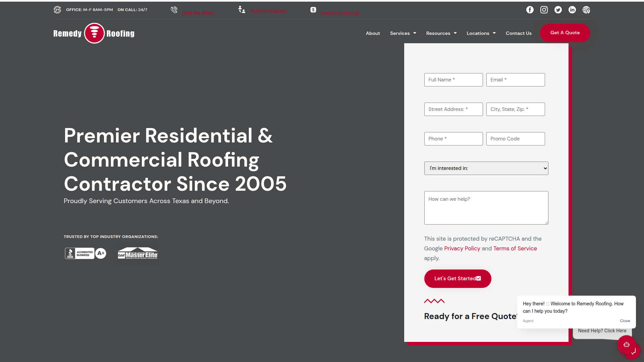Expand the Locations menu

pyautogui.click(x=481, y=33)
